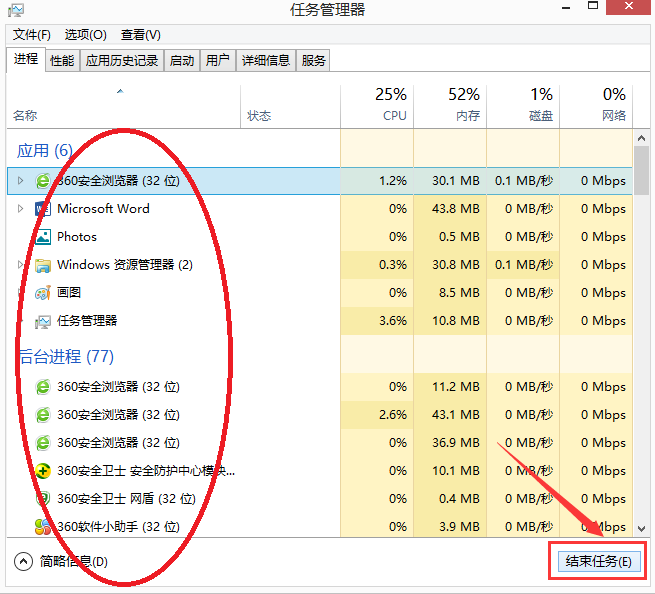Select the 任务管理器 row name
655x594 pixels.
87,320
